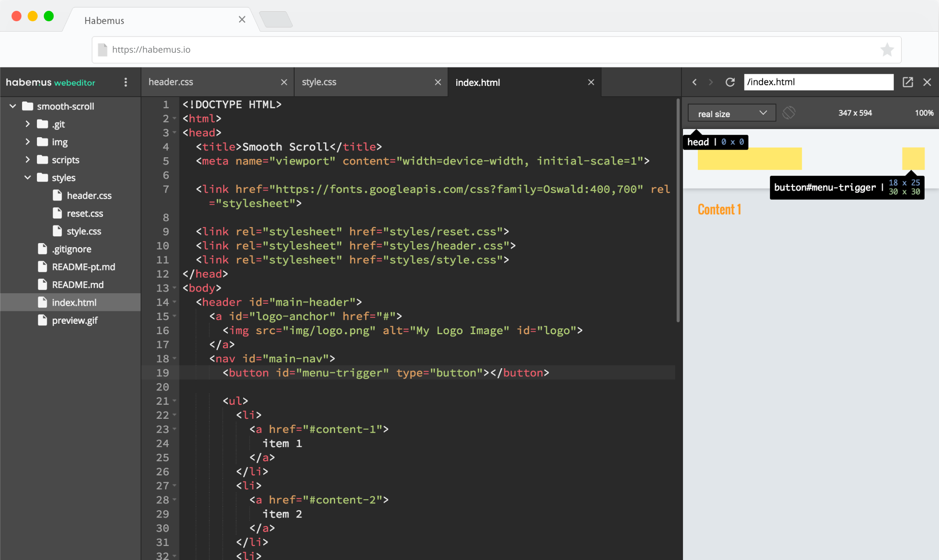Screen dimensions: 939x560
Task: Open preview in a new window
Action: 908,82
